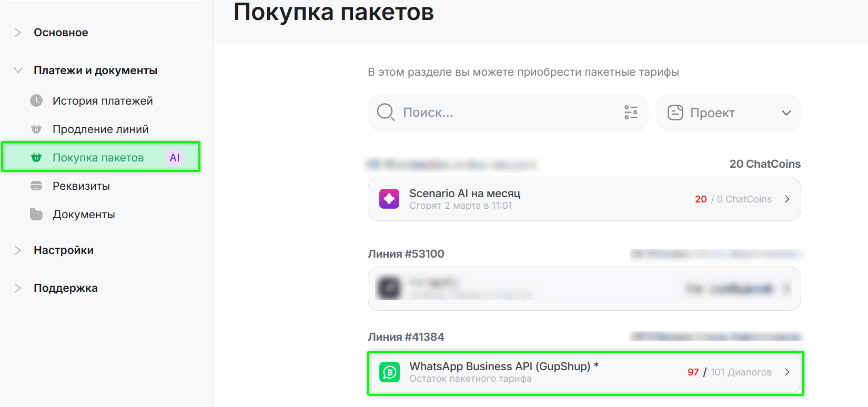Viewport: 868px width, 407px height.
Task: Open Scenario AI на месяц package
Action: tap(584, 199)
